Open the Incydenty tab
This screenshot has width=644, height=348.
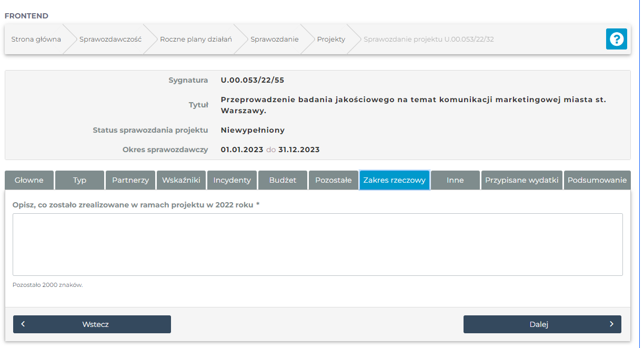[232, 180]
